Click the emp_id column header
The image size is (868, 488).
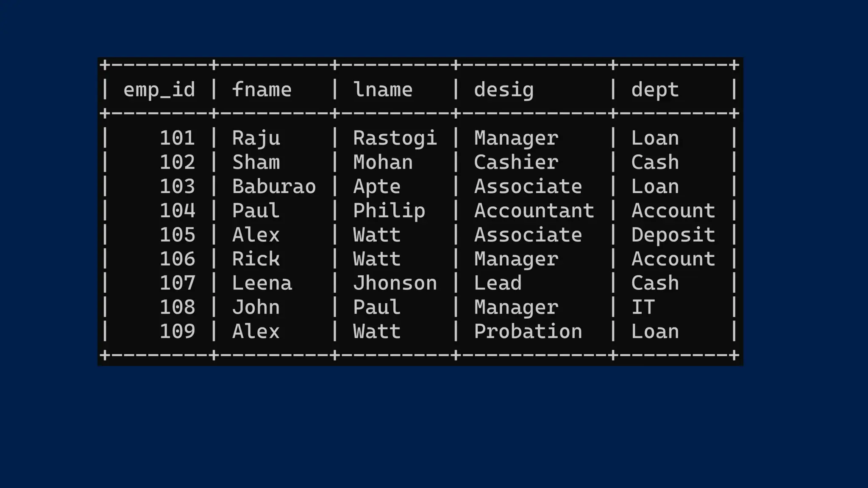click(159, 90)
